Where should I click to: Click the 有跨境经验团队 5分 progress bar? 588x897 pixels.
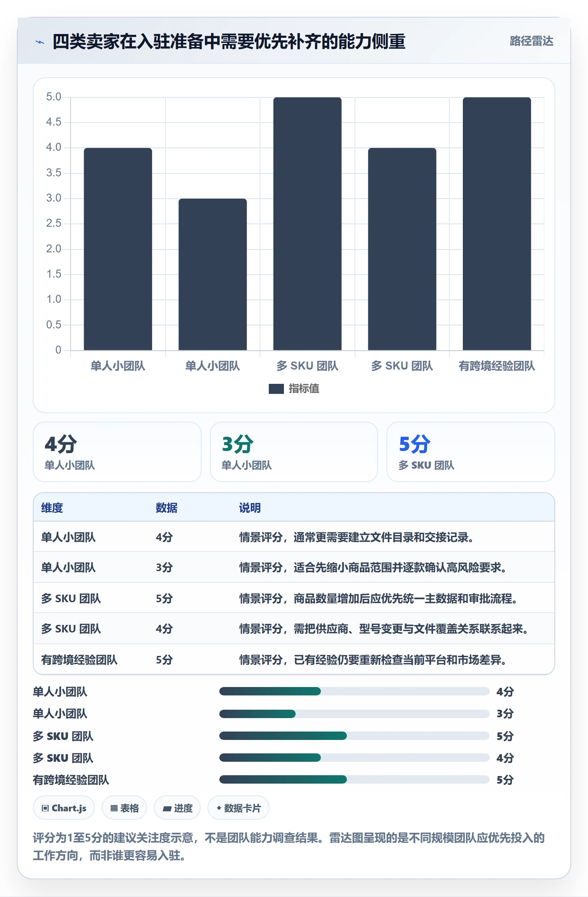(354, 779)
